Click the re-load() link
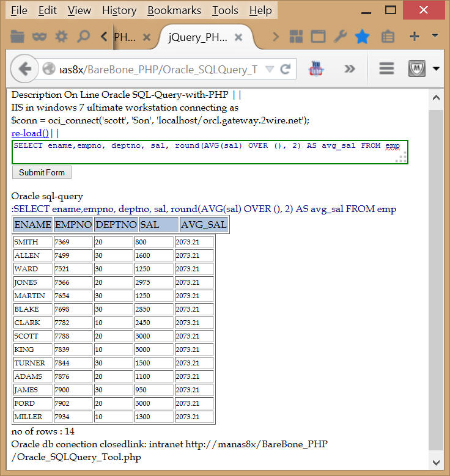The width and height of the screenshot is (450, 476). (x=30, y=133)
